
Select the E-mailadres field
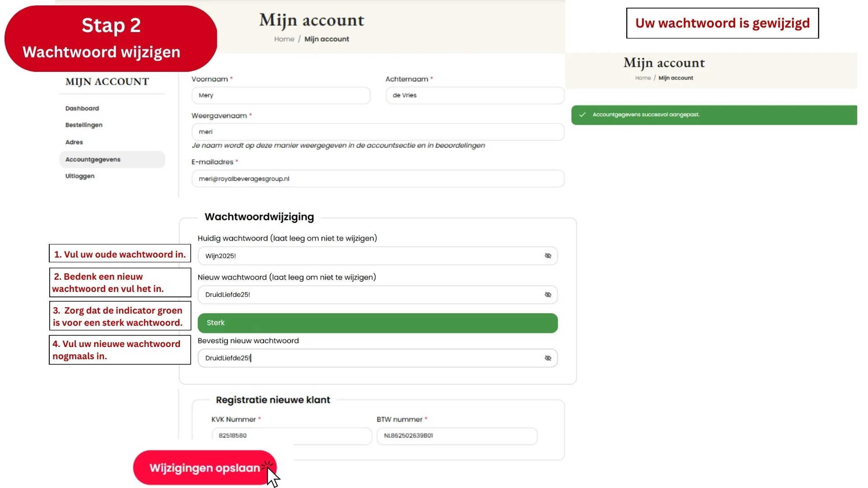point(377,179)
